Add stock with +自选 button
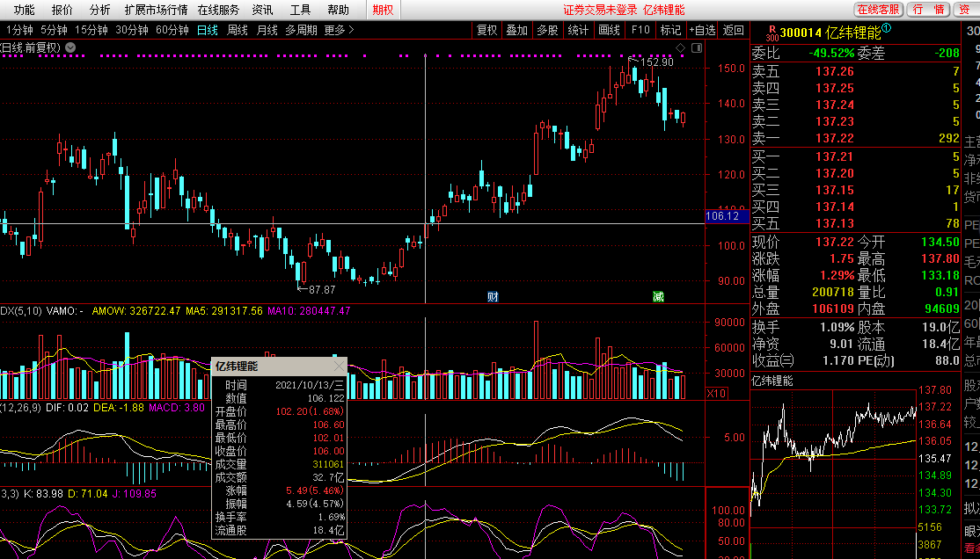 (x=703, y=30)
